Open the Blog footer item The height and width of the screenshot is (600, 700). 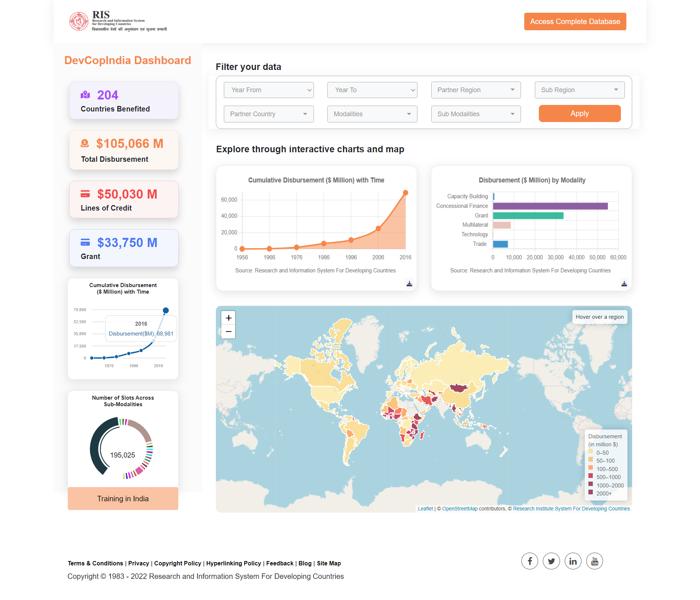[x=305, y=563]
